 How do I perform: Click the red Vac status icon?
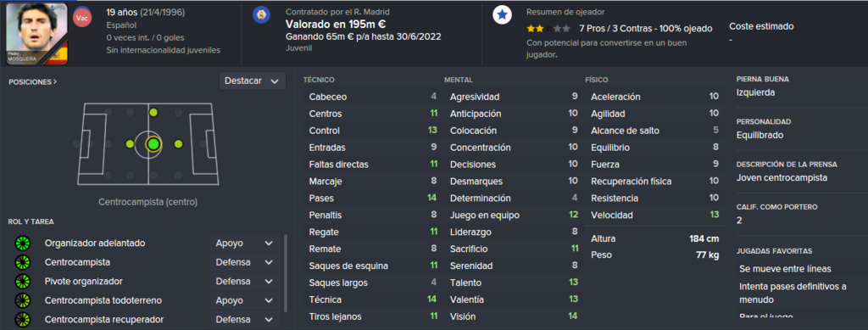[x=82, y=19]
